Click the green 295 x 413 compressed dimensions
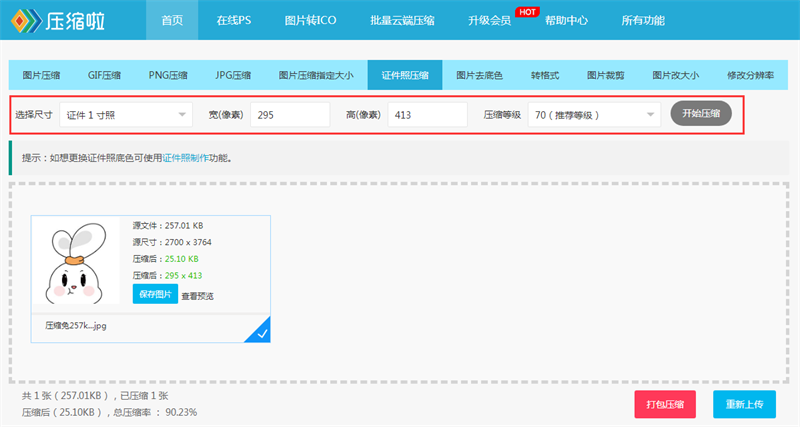This screenshot has height=427, width=800. click(183, 275)
